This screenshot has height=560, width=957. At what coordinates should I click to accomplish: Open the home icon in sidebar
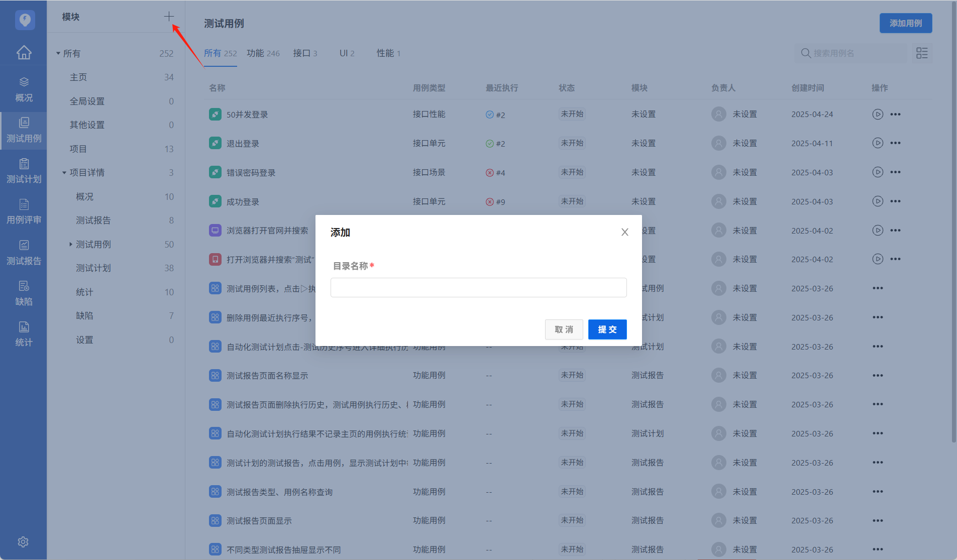[x=24, y=52]
